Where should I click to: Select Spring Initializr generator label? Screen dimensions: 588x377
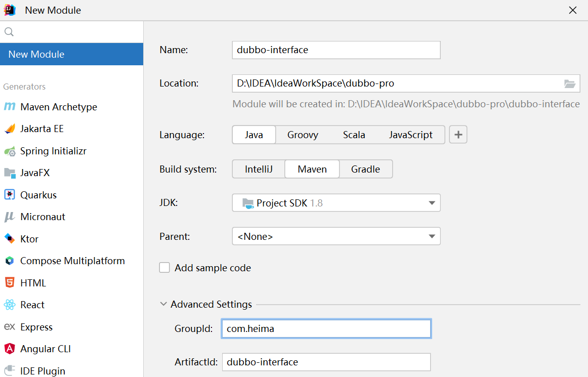point(53,151)
